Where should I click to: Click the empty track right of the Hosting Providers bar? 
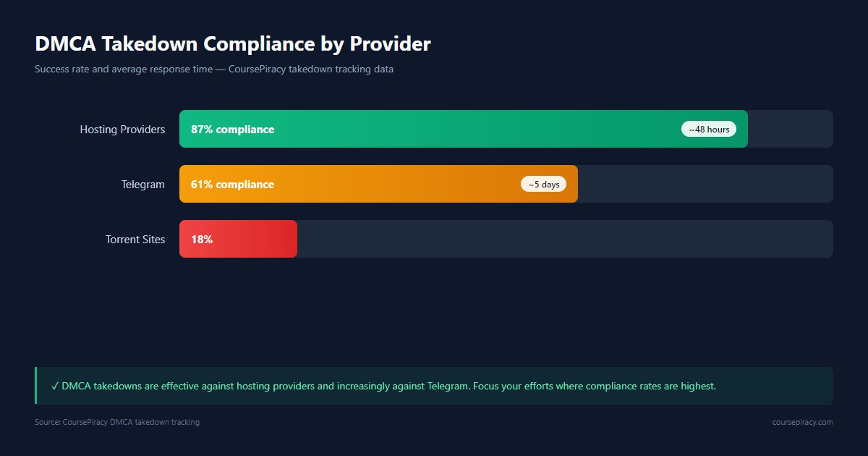pos(790,130)
